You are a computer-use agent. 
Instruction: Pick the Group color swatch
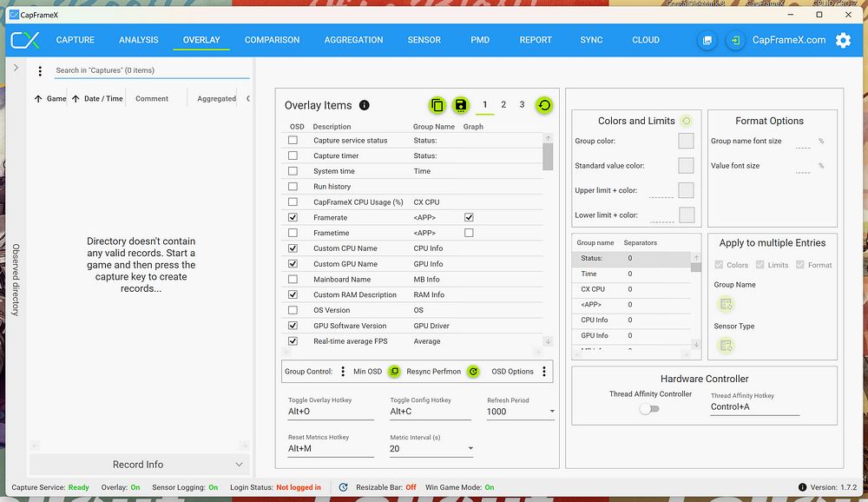click(686, 141)
